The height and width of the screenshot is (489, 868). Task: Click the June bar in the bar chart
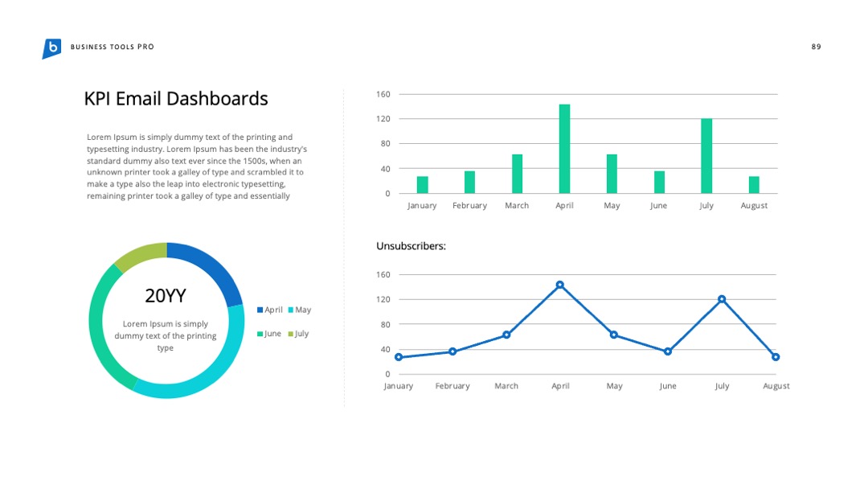[659, 183]
